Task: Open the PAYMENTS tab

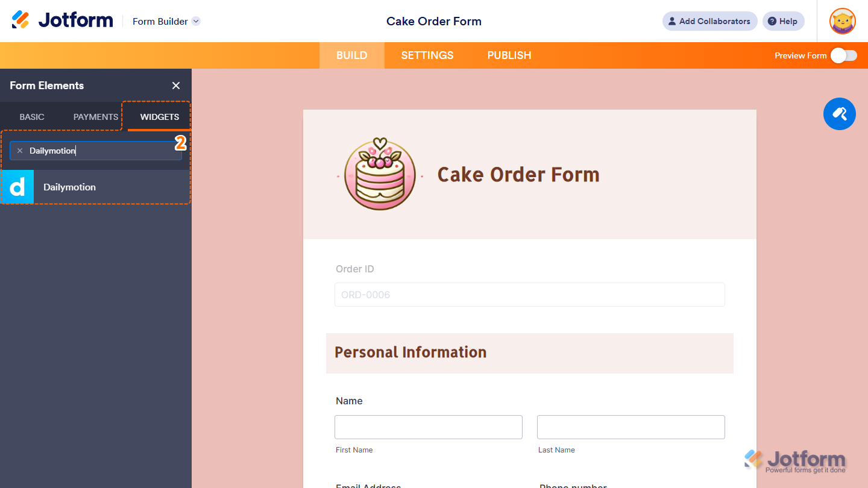Action: tap(95, 116)
